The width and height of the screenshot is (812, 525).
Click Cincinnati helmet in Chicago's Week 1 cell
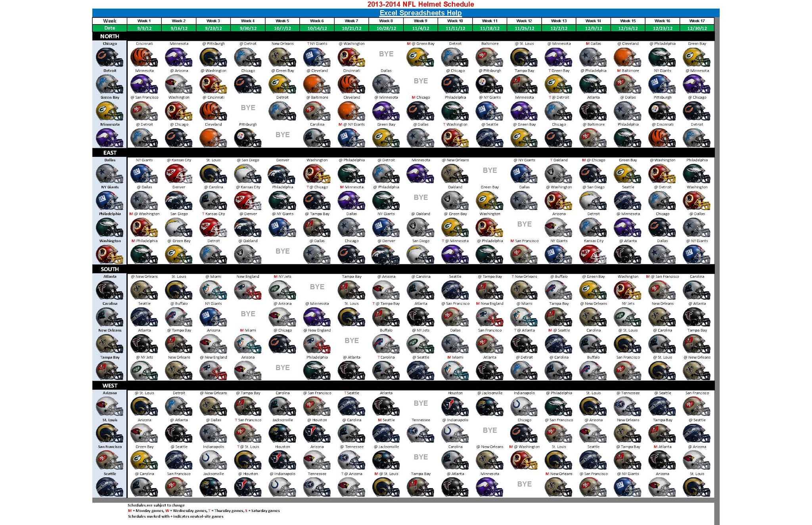(144, 57)
